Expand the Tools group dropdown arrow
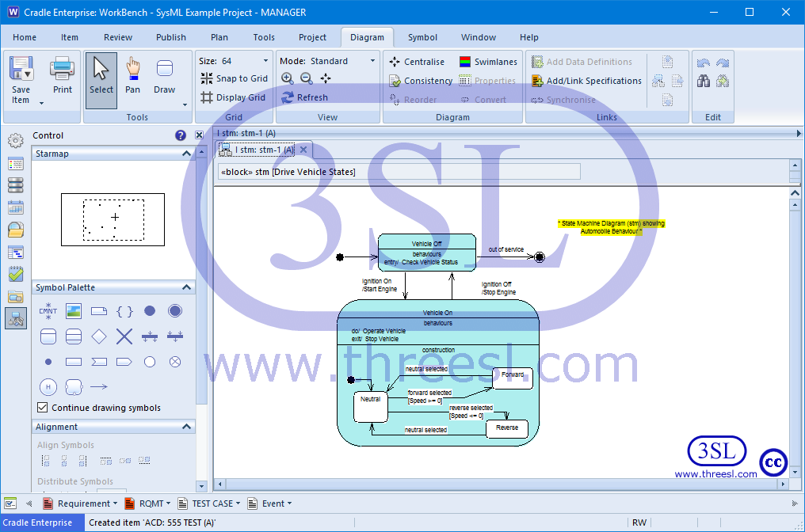 (185, 104)
